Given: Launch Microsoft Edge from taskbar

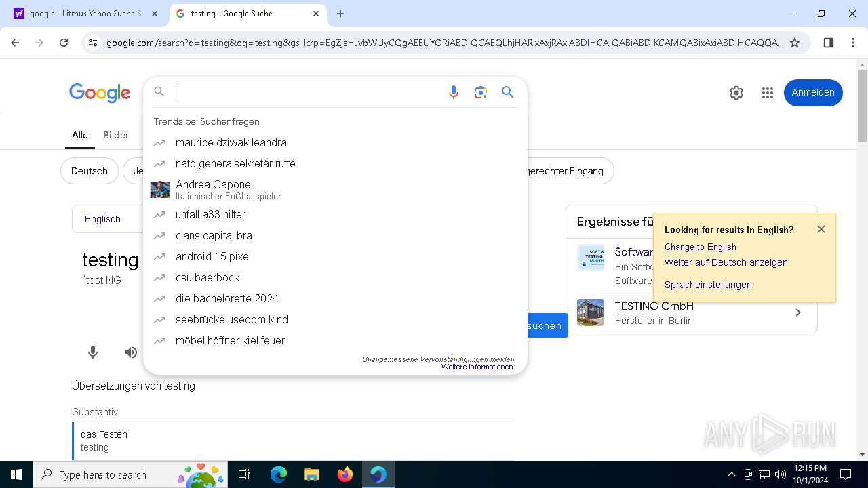Looking at the screenshot, I should pos(279,474).
